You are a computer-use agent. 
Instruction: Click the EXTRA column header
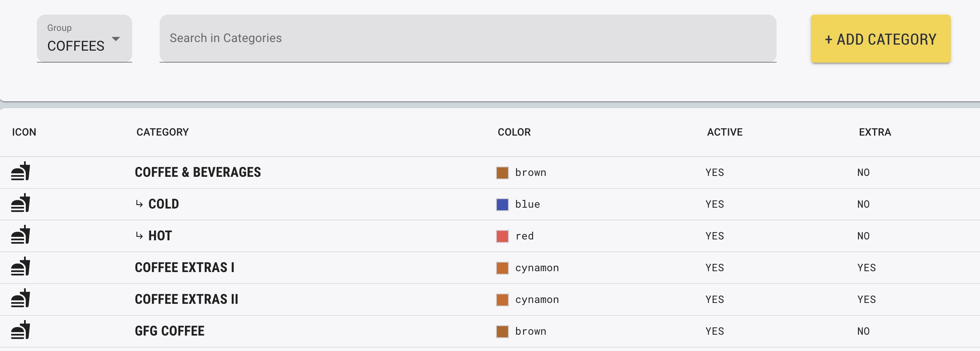pyautogui.click(x=875, y=132)
